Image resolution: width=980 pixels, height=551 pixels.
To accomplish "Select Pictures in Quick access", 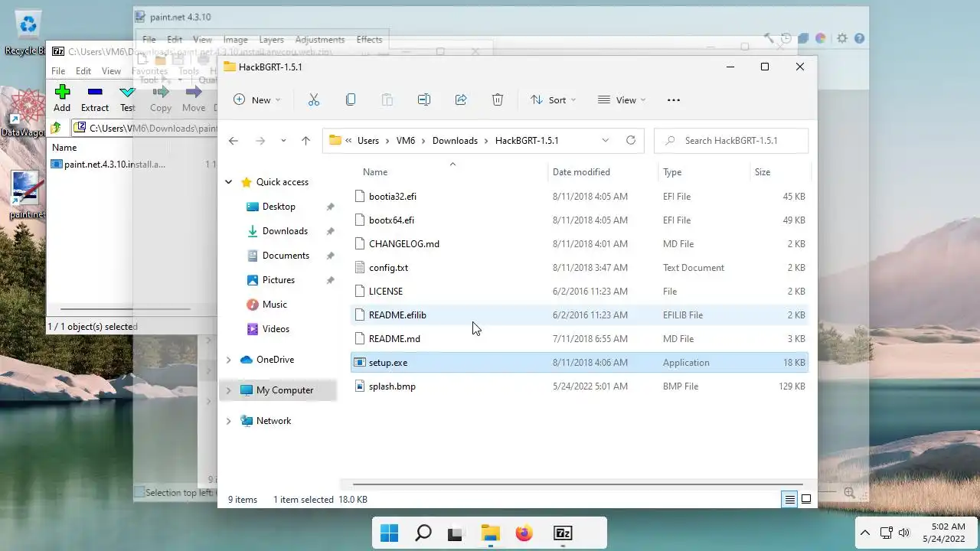I will [x=279, y=280].
